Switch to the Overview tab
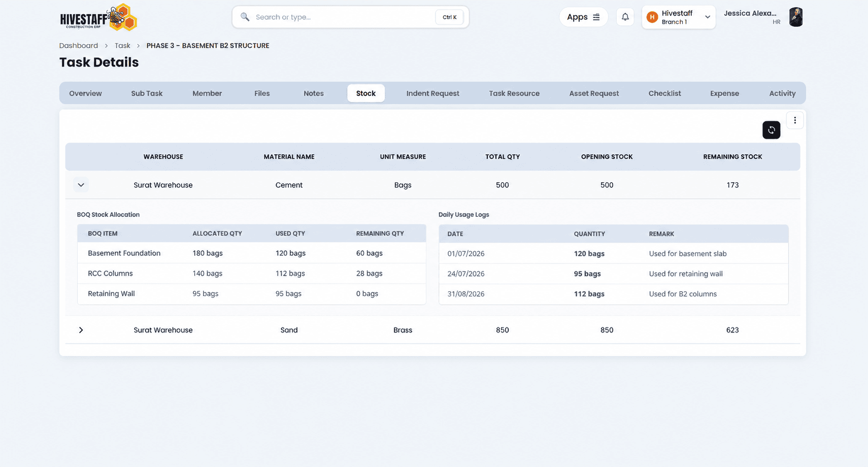The height and width of the screenshot is (467, 868). click(x=85, y=93)
